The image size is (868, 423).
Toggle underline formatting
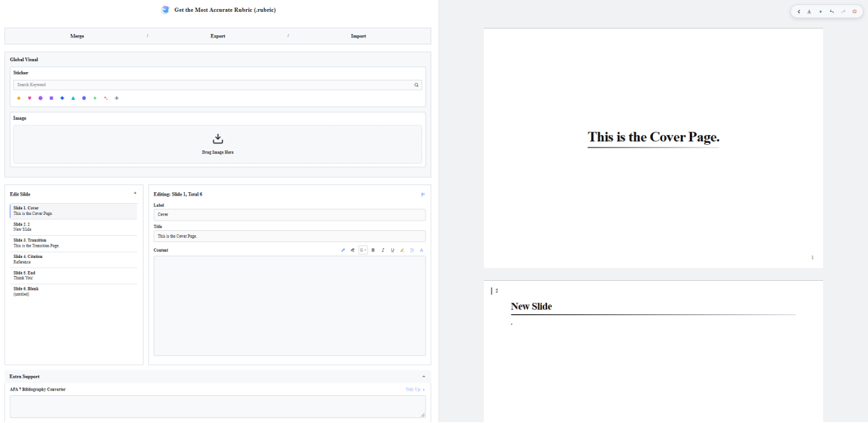point(392,250)
